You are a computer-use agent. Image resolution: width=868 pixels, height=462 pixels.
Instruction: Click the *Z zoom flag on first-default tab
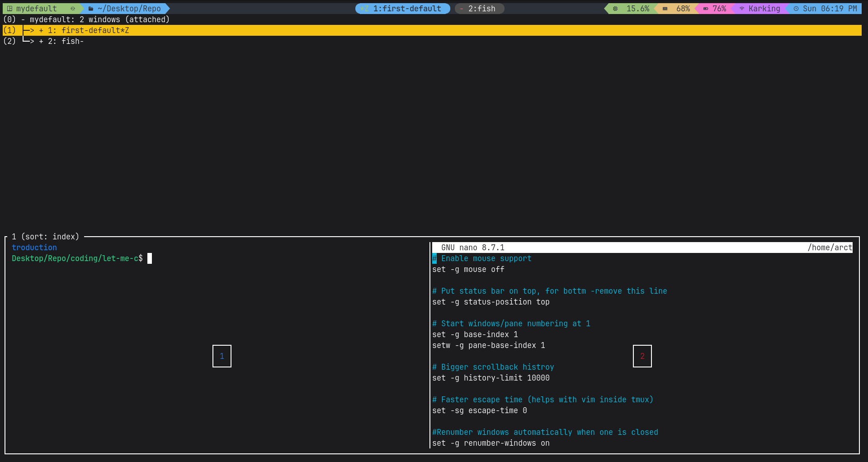point(364,9)
